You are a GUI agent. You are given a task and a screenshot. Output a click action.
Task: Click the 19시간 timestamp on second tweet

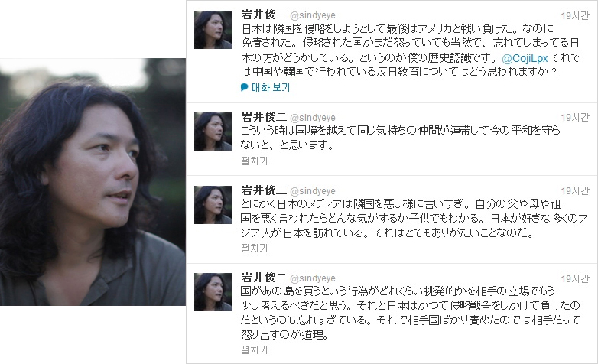(x=575, y=118)
